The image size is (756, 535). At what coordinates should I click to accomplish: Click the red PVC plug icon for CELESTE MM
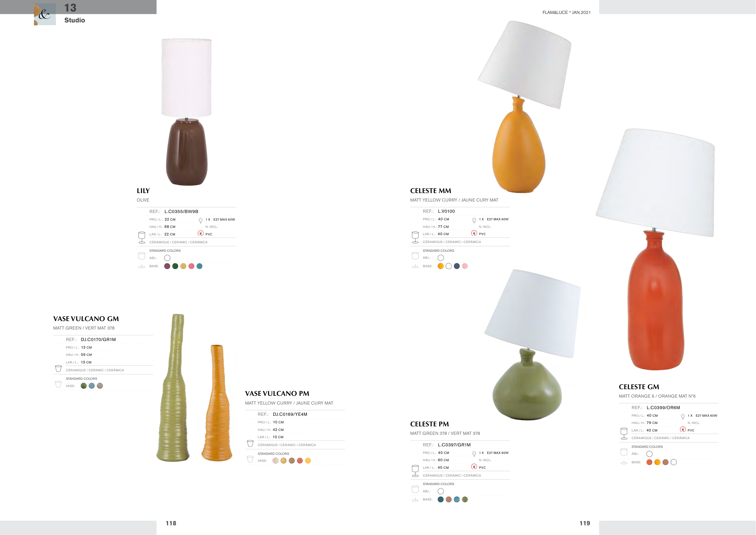pyautogui.click(x=474, y=233)
